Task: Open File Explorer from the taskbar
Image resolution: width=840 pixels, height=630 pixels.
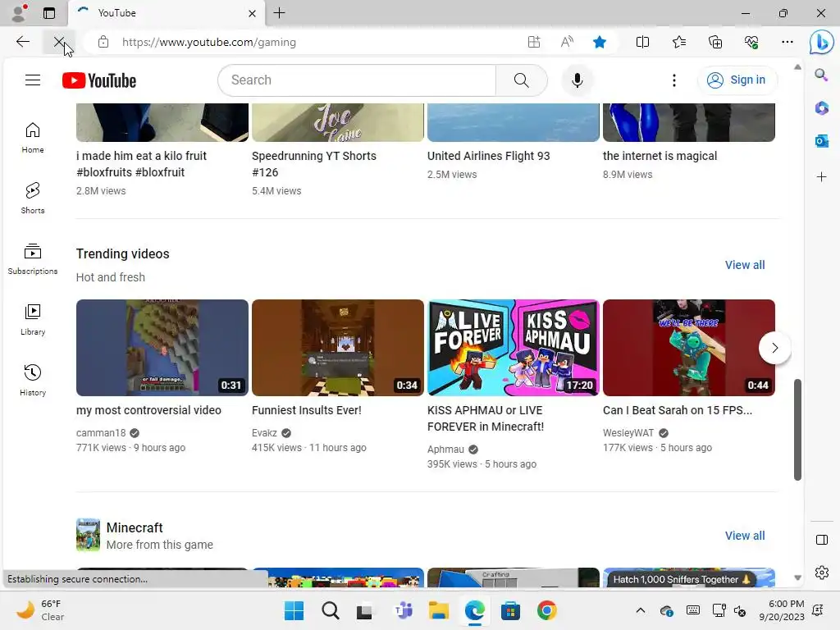Action: point(438,610)
